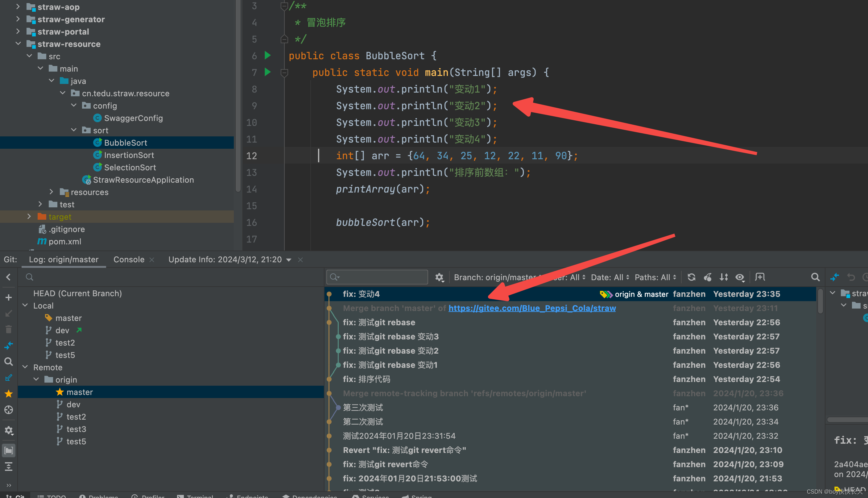Click the blue checkout arrow icon in the branch toolbar
The image size is (868, 498).
(9, 378)
